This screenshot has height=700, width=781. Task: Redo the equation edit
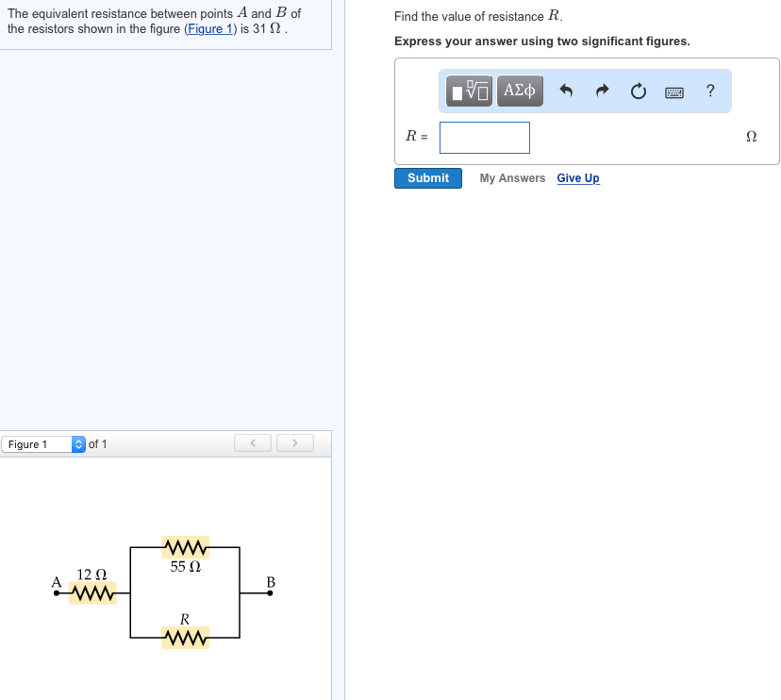[x=601, y=91]
